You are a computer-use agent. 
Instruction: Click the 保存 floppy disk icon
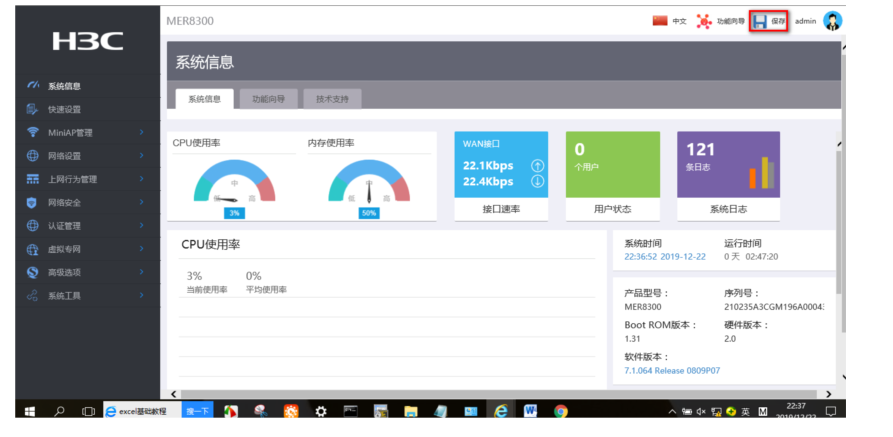(x=760, y=22)
